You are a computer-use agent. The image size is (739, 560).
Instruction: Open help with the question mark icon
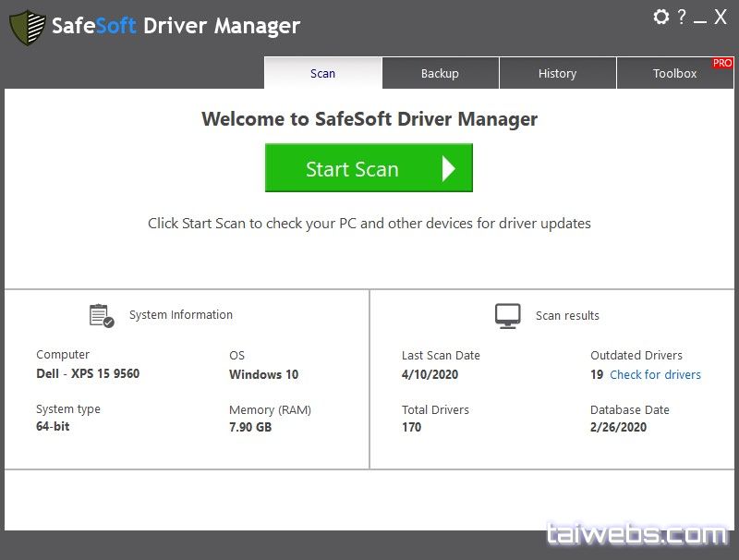click(682, 17)
